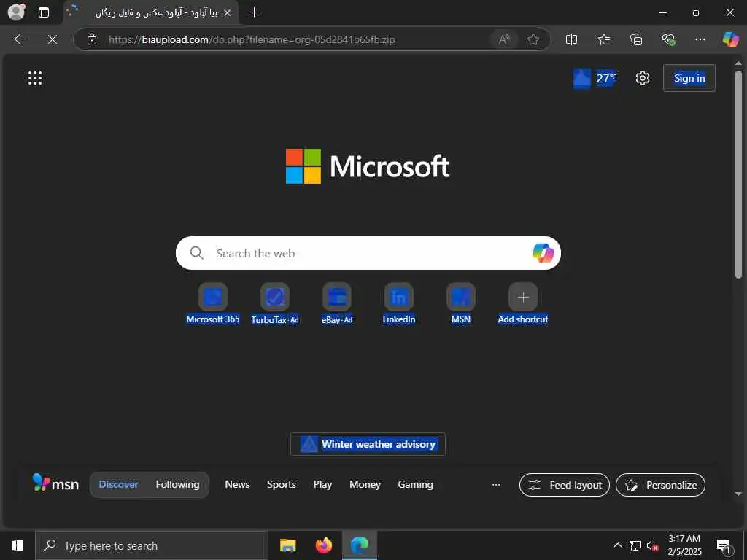This screenshot has width=747, height=560.
Task: Open the tab actions menu icon
Action: [x=44, y=12]
